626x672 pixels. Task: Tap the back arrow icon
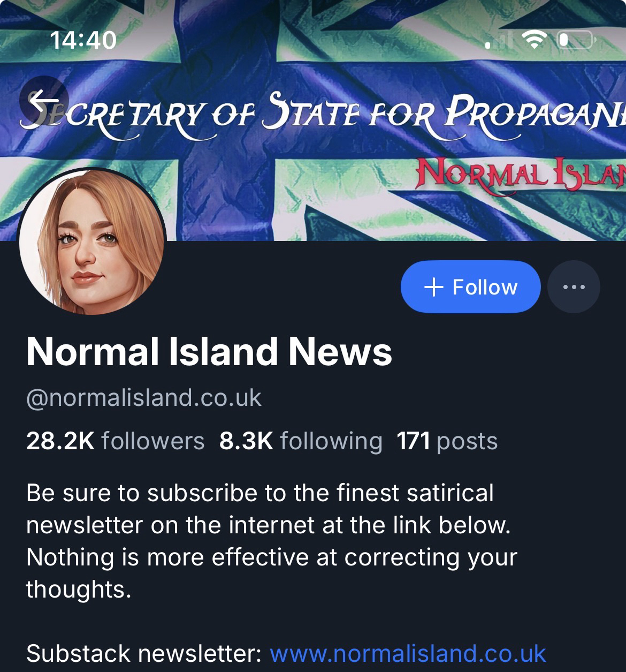click(44, 100)
